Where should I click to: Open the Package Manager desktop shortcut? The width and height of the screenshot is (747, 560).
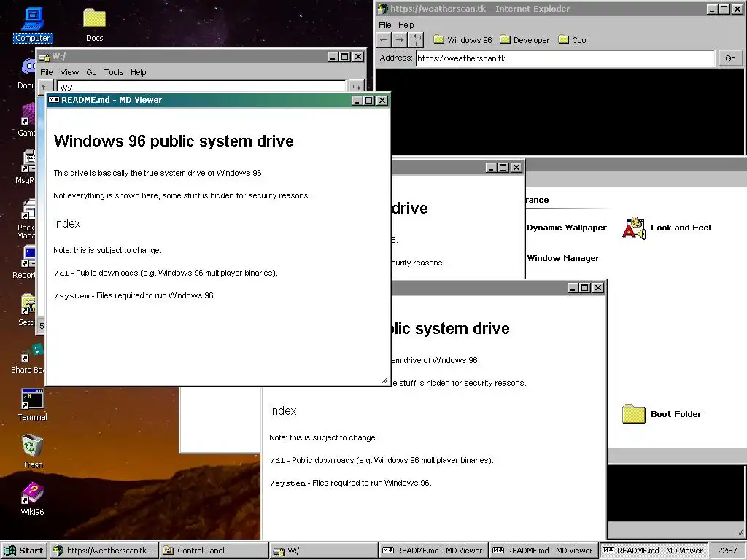(27, 219)
